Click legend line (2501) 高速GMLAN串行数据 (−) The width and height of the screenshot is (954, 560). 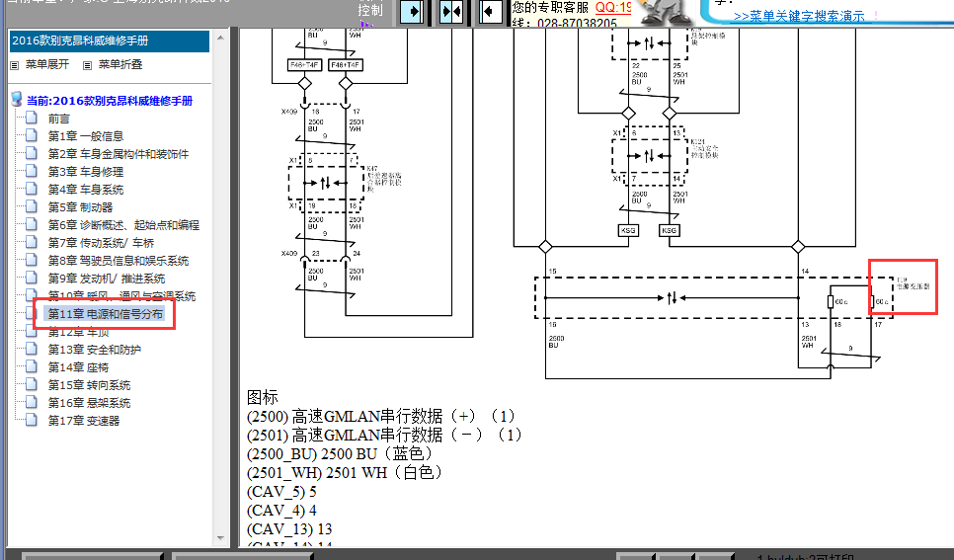click(384, 436)
